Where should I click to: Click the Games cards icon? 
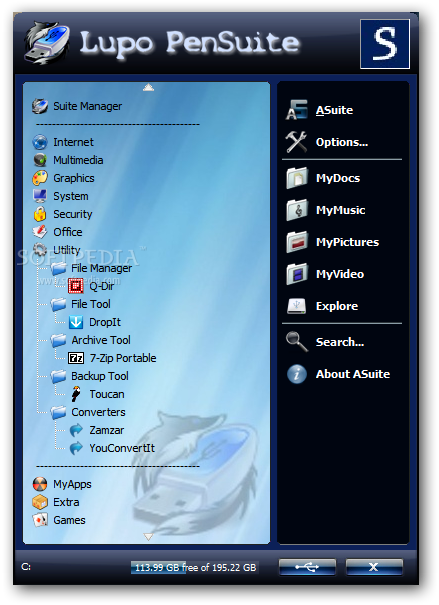pos(40,520)
